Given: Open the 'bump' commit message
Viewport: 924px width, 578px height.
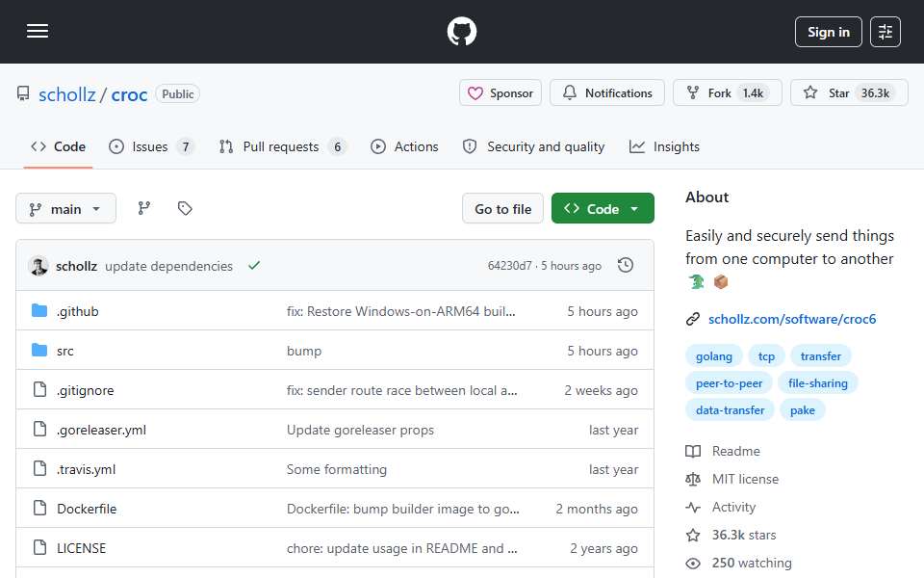Looking at the screenshot, I should click(x=304, y=351).
